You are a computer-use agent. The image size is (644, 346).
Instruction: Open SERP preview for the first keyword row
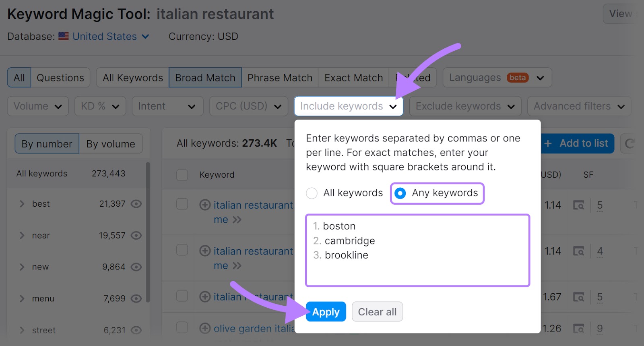(580, 205)
